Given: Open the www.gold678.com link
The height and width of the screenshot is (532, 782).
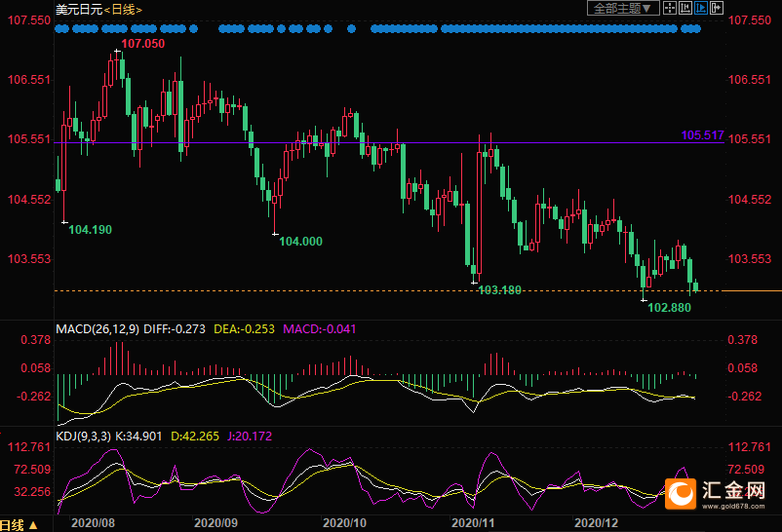Looking at the screenshot, I should pyautogui.click(x=733, y=507).
